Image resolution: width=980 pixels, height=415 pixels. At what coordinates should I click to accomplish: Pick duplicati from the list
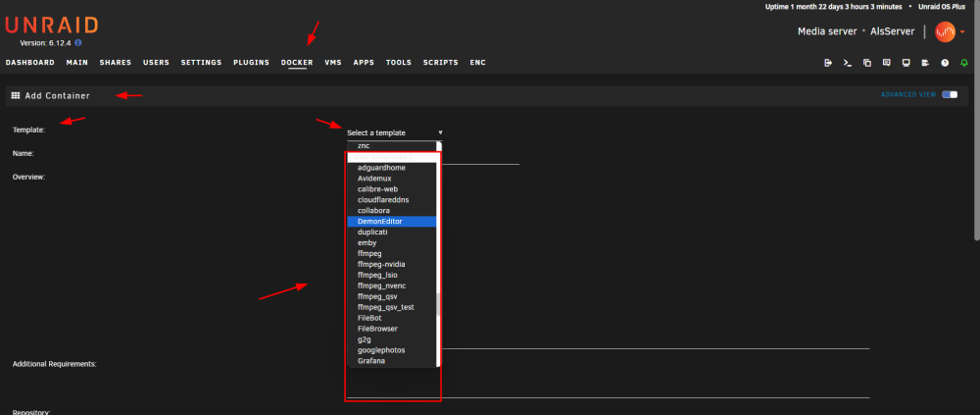click(392, 232)
